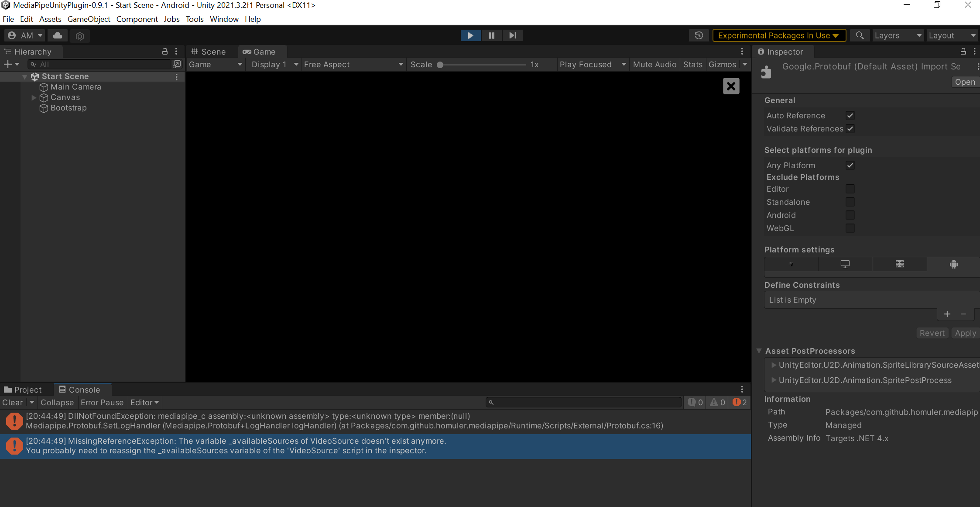This screenshot has height=507, width=980.
Task: Switch to the Project tab
Action: [27, 389]
